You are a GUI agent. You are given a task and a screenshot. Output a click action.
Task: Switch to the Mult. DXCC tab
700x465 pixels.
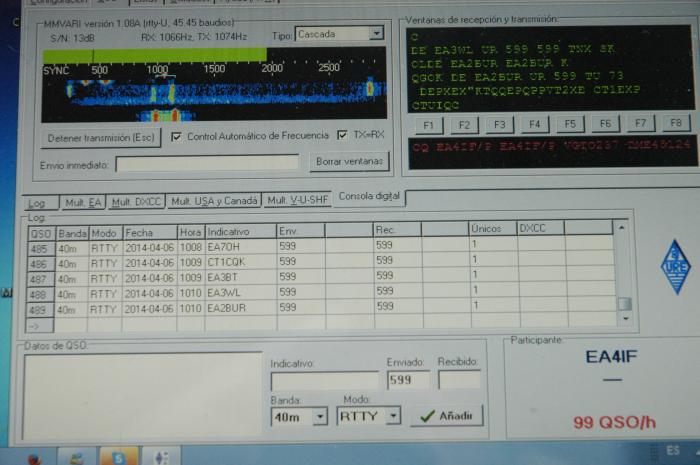click(x=136, y=202)
